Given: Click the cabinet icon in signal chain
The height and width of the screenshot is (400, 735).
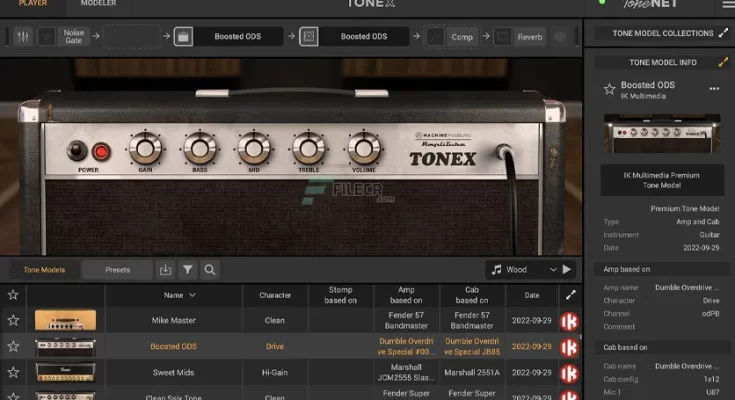Looking at the screenshot, I should (309, 37).
